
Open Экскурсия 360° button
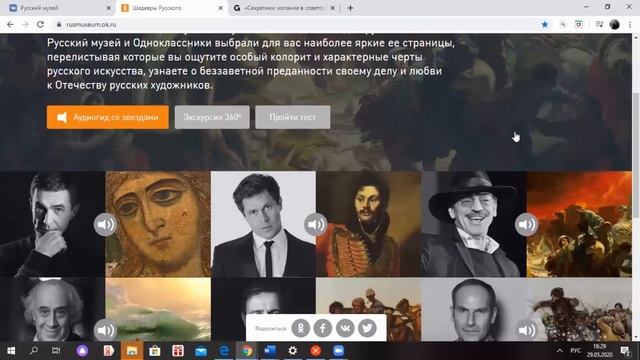point(212,117)
